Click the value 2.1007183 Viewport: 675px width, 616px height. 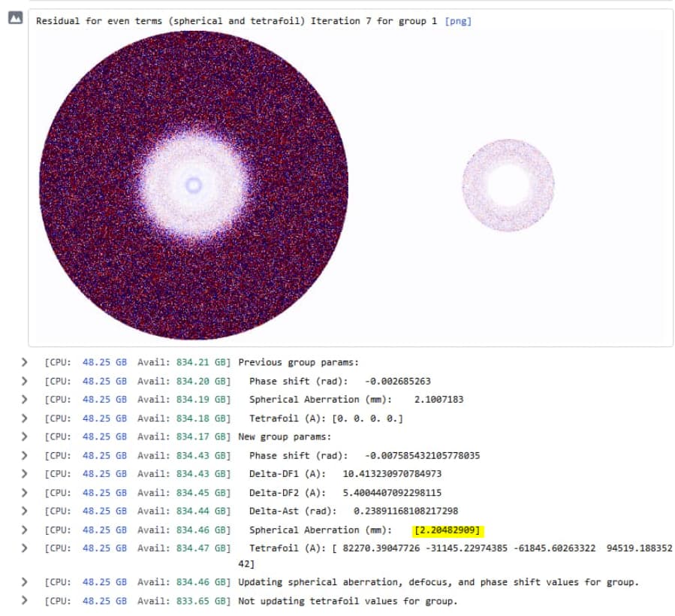(x=438, y=400)
